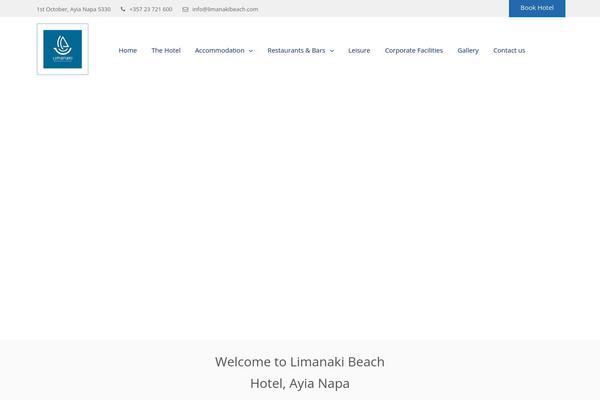600x400 pixels.
Task: Open the Contact us page
Action: [509, 50]
